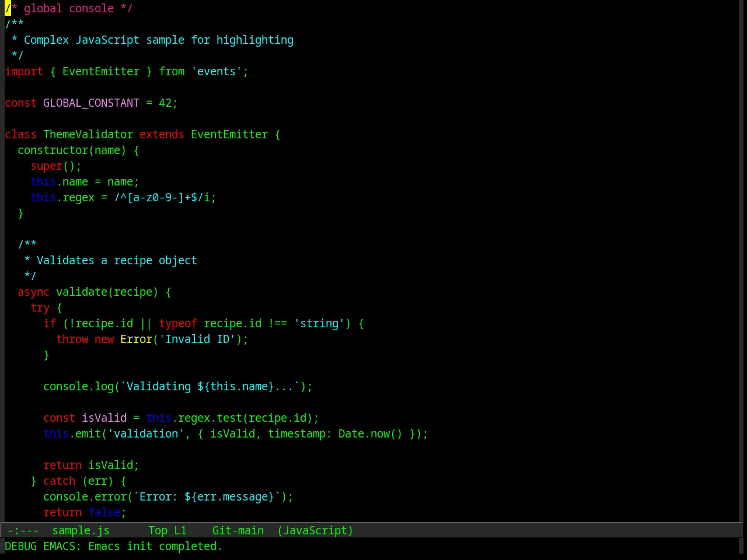The height and width of the screenshot is (560, 747).
Task: Click 'this.name = name;' assignment line
Action: pyautogui.click(x=85, y=182)
